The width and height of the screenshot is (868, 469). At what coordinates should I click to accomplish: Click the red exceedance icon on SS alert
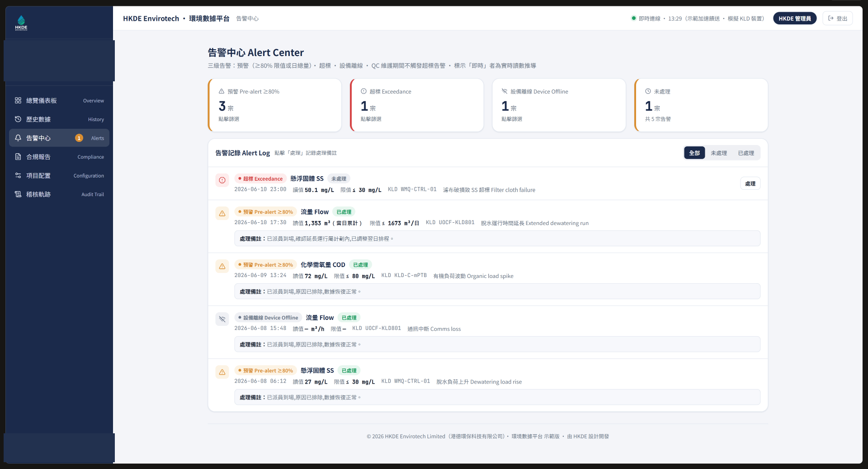pos(222,180)
